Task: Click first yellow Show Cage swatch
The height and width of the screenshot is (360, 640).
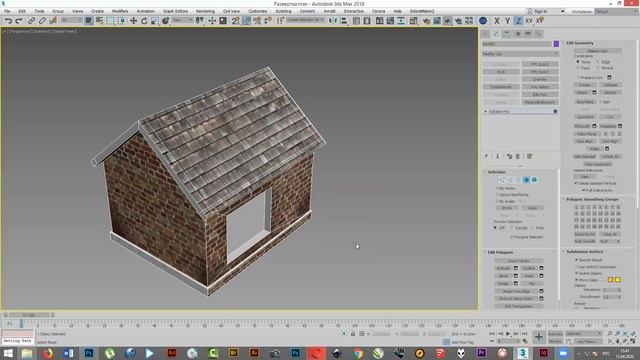Action: tap(611, 280)
